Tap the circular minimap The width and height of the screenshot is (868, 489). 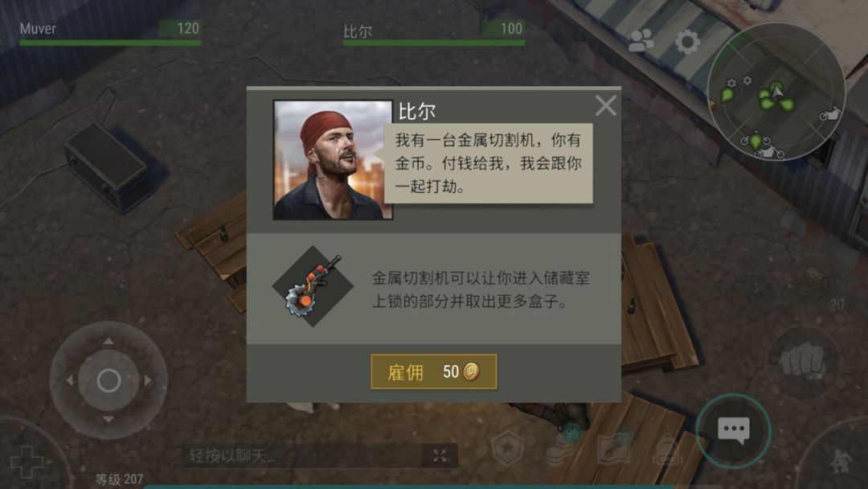(x=776, y=92)
